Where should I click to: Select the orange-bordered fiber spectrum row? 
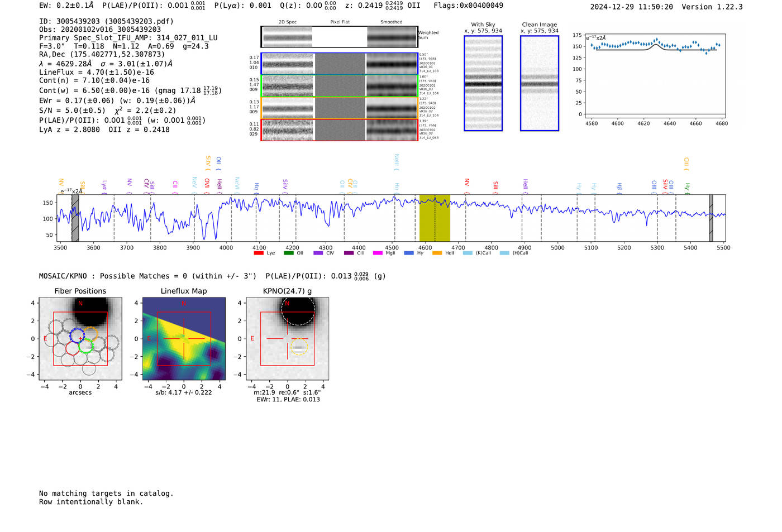[339, 108]
